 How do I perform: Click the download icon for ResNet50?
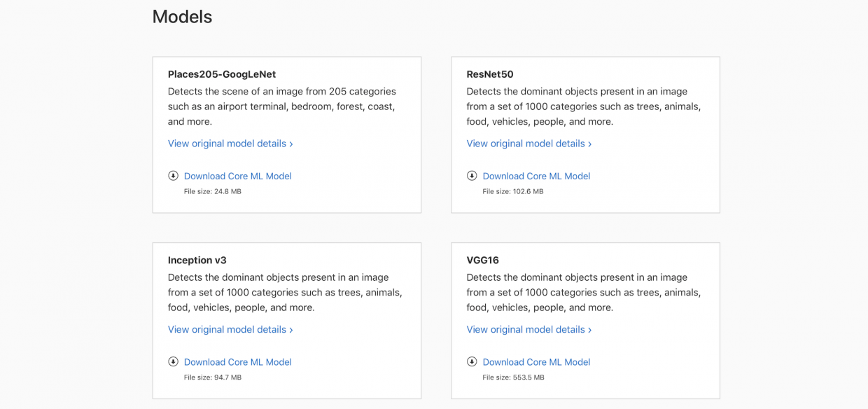472,176
